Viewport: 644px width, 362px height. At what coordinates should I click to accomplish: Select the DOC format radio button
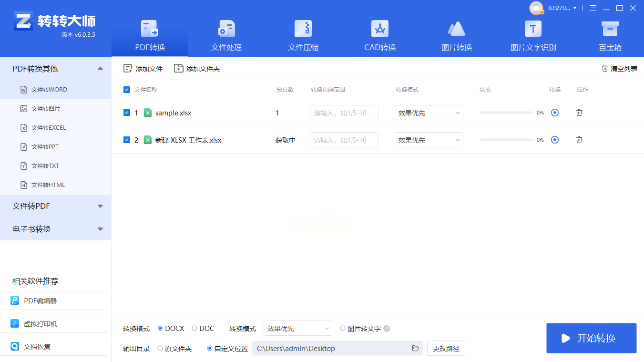point(194,329)
